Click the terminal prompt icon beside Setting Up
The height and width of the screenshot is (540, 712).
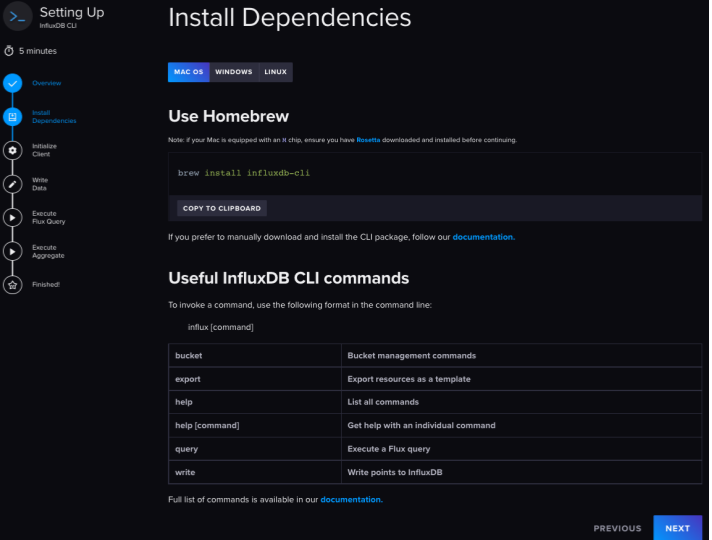(x=18, y=16)
